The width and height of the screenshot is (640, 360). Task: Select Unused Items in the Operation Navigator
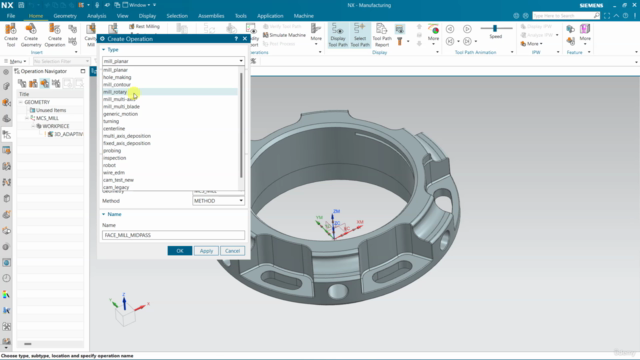pos(48,110)
